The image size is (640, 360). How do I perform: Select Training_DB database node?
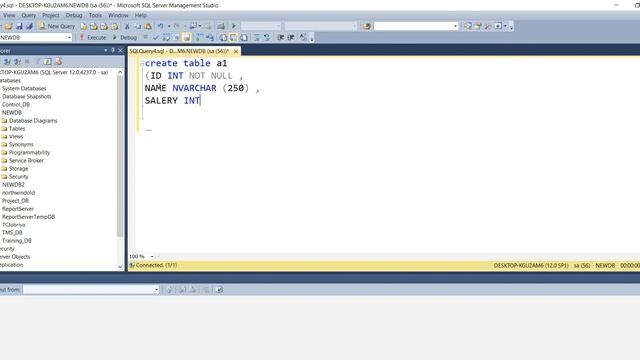16,241
